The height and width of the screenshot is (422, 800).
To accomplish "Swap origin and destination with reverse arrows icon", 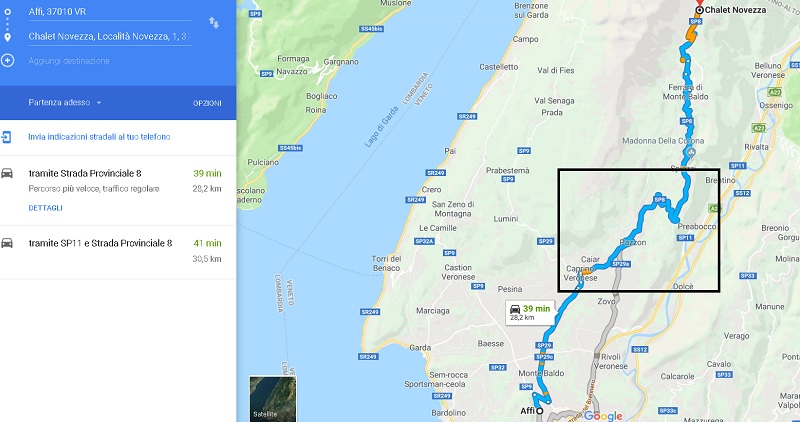I will tap(214, 22).
